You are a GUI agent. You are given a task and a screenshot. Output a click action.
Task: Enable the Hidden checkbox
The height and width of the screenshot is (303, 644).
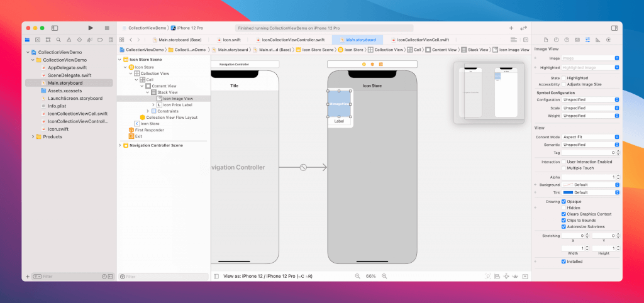click(563, 207)
